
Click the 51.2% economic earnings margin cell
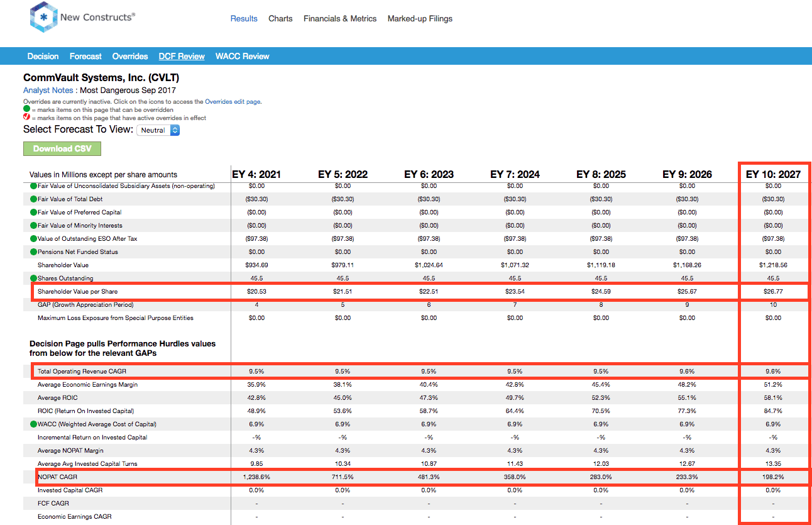click(773, 384)
